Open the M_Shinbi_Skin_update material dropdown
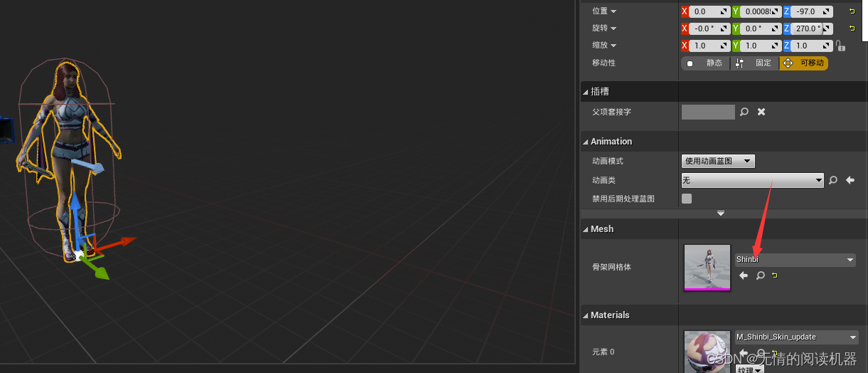868x373 pixels. 796,337
